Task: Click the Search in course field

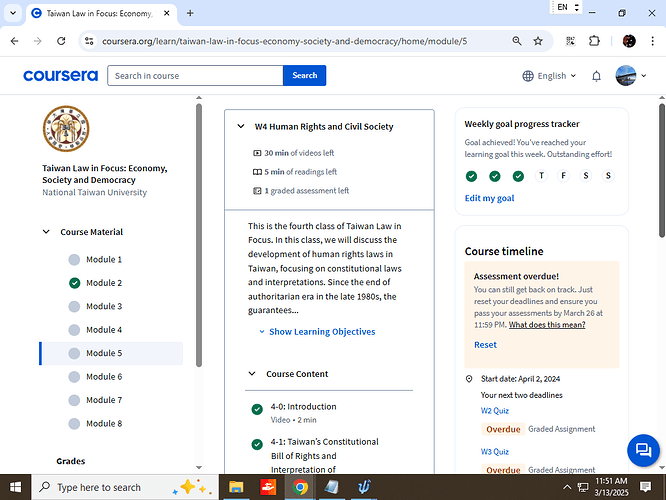Action: click(x=195, y=76)
